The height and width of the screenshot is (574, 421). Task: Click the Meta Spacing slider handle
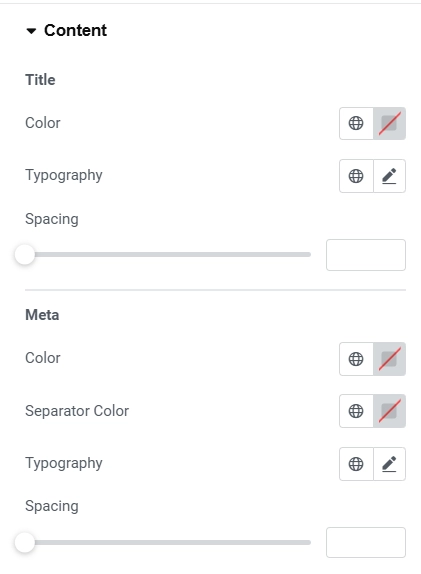[25, 543]
